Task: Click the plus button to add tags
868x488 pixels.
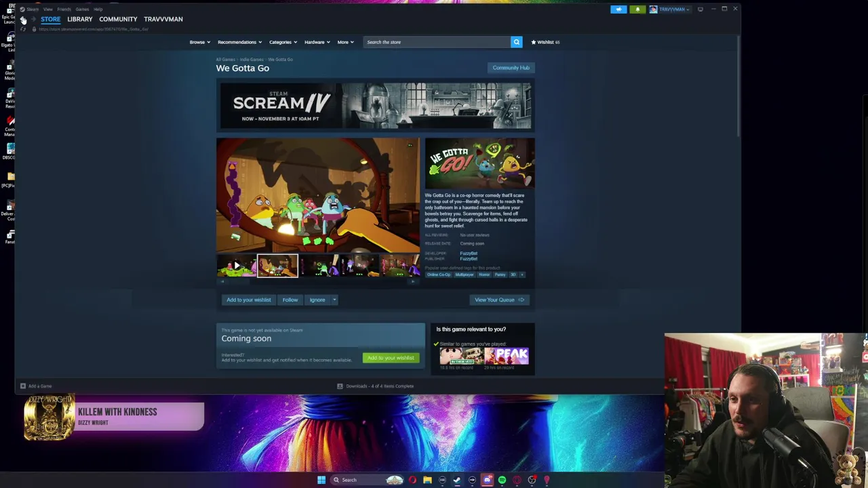Action: (x=522, y=274)
